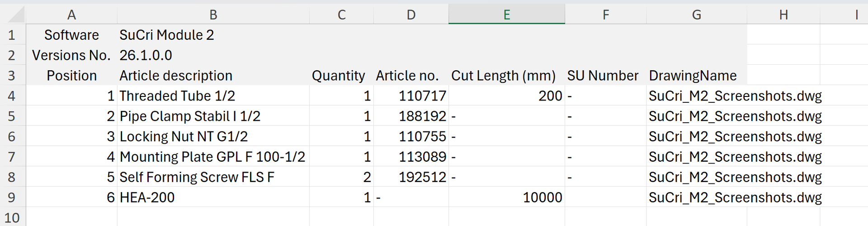Select column H header

coord(783,15)
